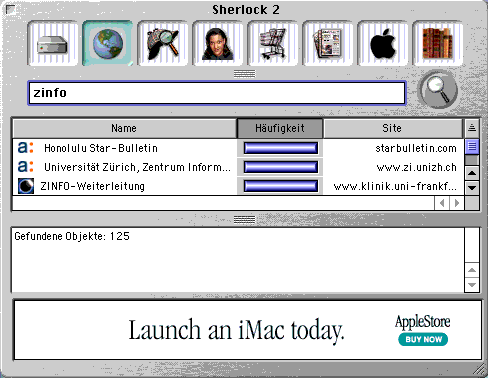Click results list scroll down arrow
488x378 pixels.
coord(472,188)
